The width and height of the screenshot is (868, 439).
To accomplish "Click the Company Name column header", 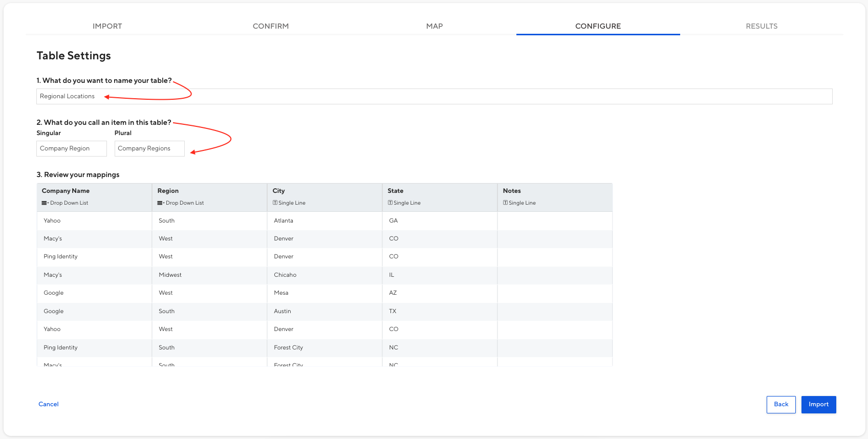I will coord(66,191).
